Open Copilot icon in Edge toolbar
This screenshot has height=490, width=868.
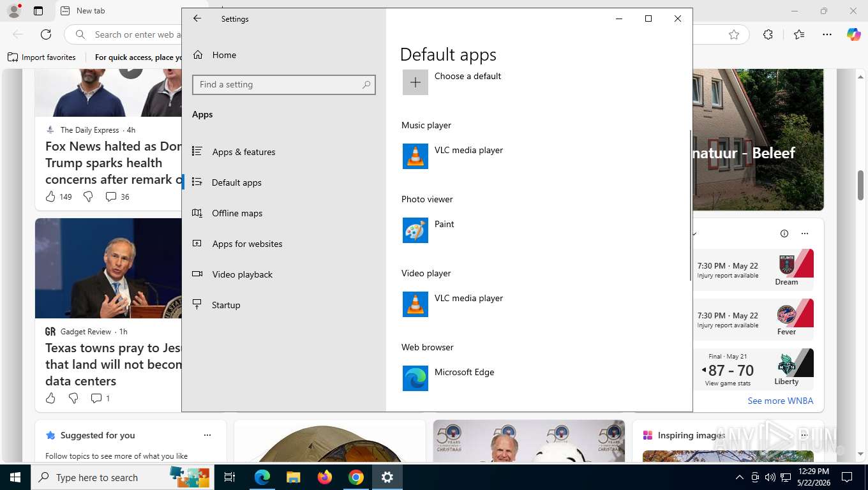point(854,34)
